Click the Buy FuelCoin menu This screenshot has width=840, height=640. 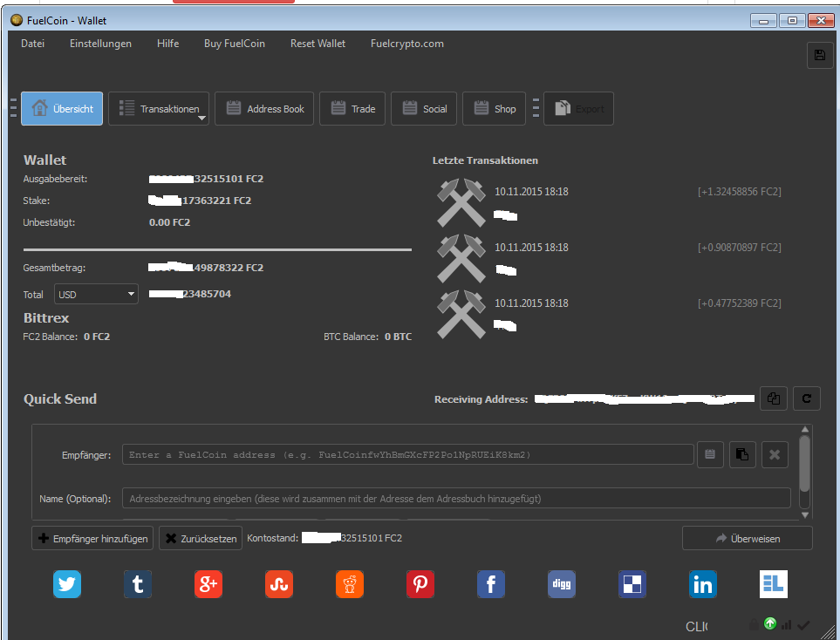click(x=235, y=44)
